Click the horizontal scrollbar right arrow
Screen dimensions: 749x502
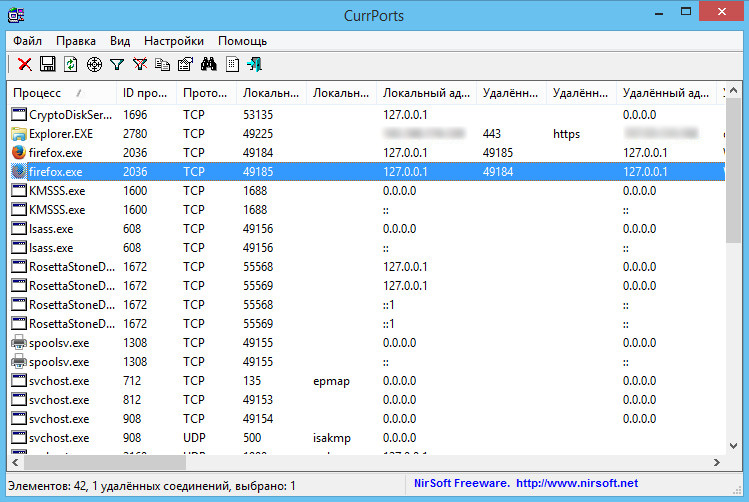pos(717,462)
